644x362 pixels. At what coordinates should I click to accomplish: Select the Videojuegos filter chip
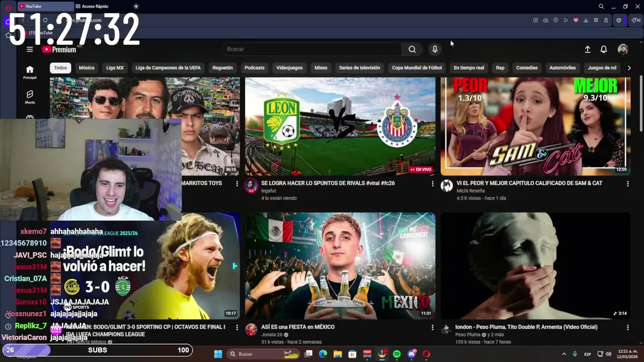click(x=289, y=68)
